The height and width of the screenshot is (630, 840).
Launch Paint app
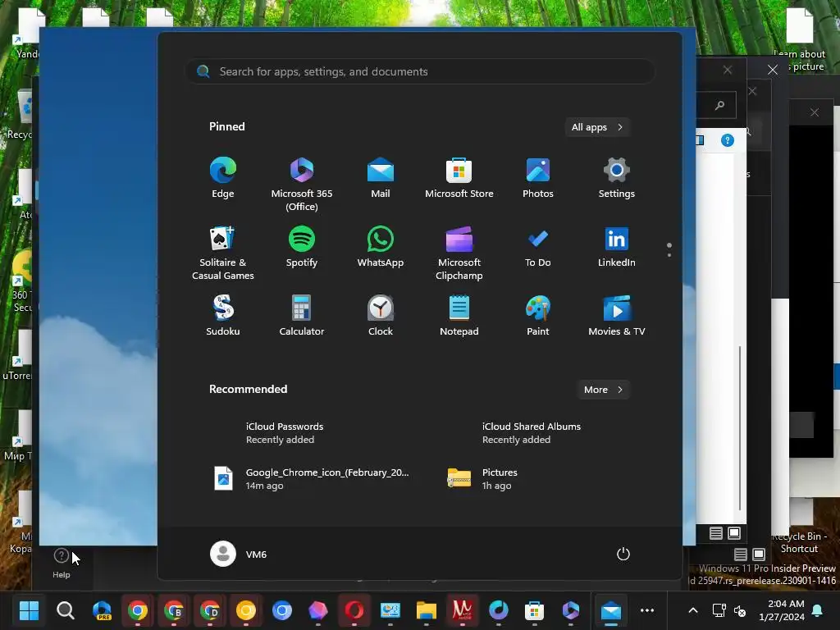(x=538, y=316)
